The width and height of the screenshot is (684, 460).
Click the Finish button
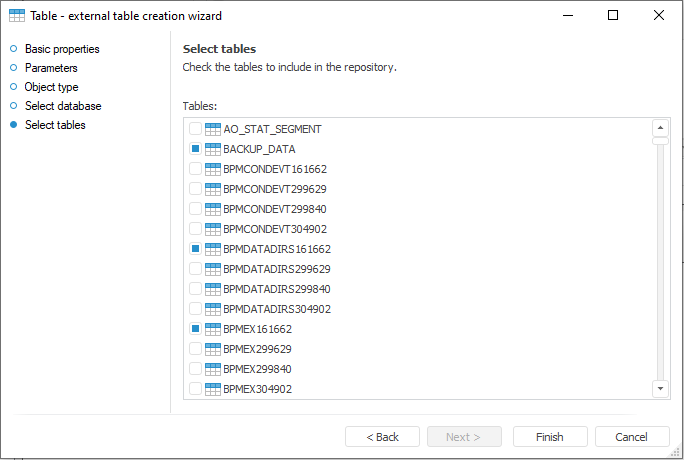549,437
